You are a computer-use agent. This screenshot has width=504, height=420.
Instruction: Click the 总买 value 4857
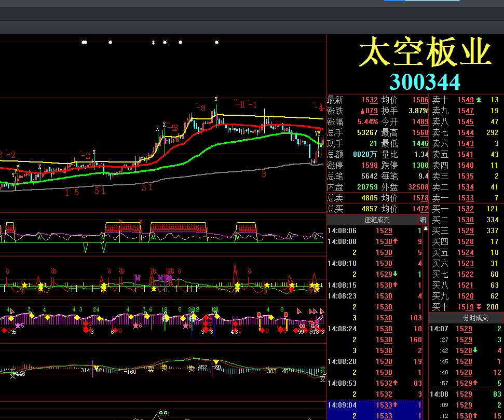click(370, 209)
